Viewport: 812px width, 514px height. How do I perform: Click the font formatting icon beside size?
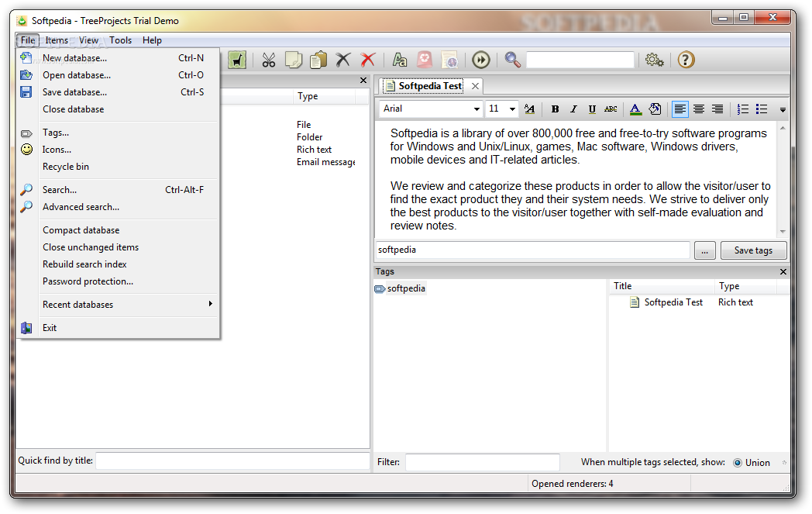pos(529,109)
